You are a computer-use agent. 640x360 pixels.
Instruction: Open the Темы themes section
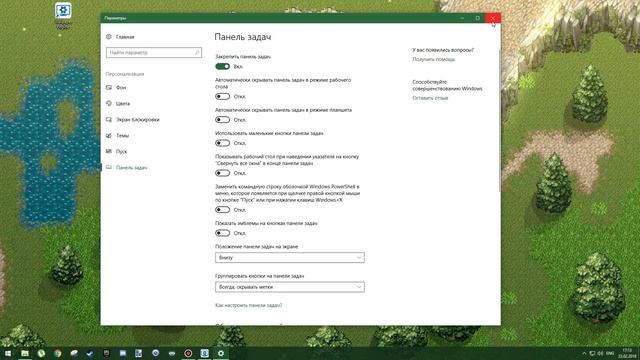click(x=118, y=136)
